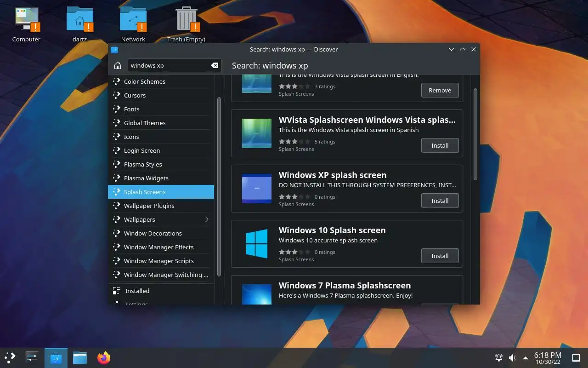This screenshot has height=368, width=588.
Task: Click Discover icon in the taskbar
Action: tap(56, 357)
